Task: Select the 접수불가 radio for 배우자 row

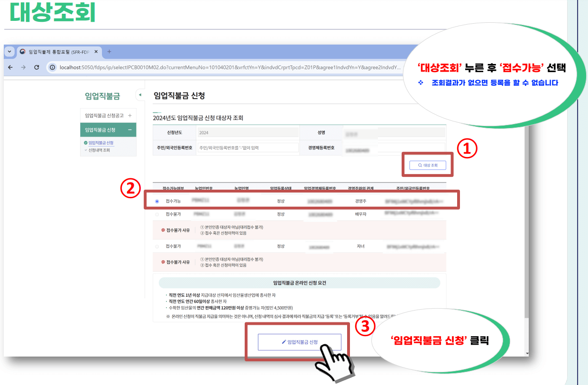Action: tap(156, 214)
